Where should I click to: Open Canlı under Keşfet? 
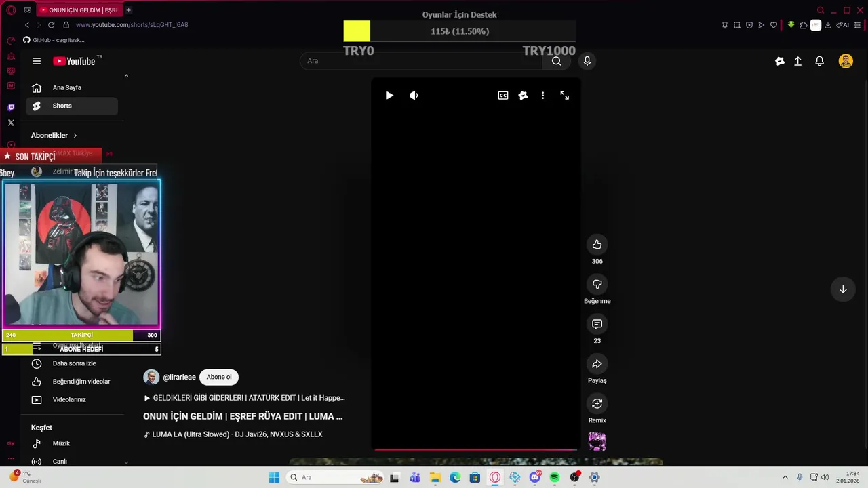(x=72, y=462)
